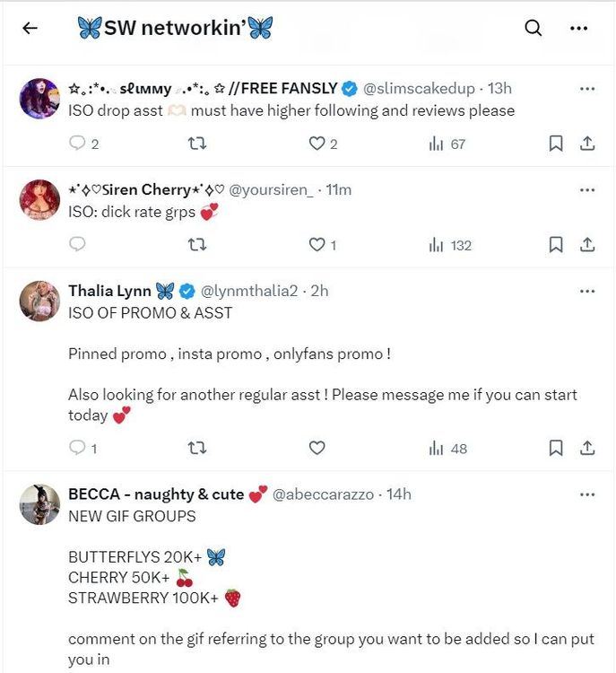
Task: Open BECCA's profile avatar picture
Action: pyautogui.click(x=39, y=503)
